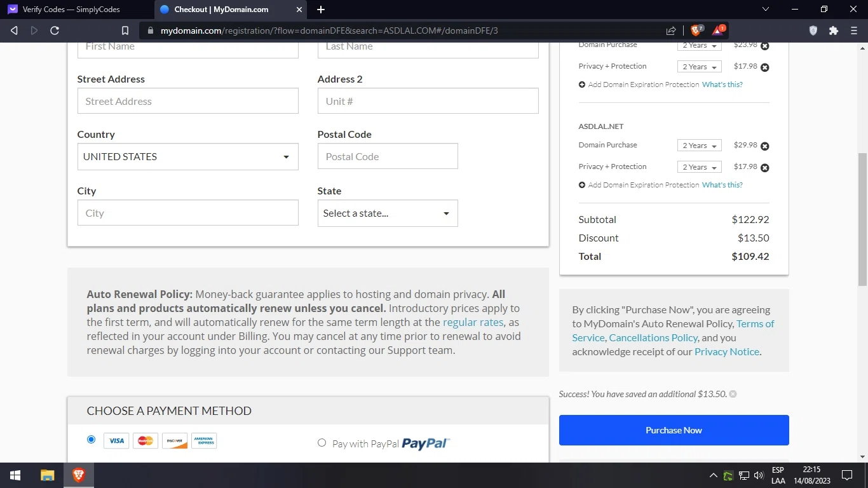Click the City input field

[187, 213]
